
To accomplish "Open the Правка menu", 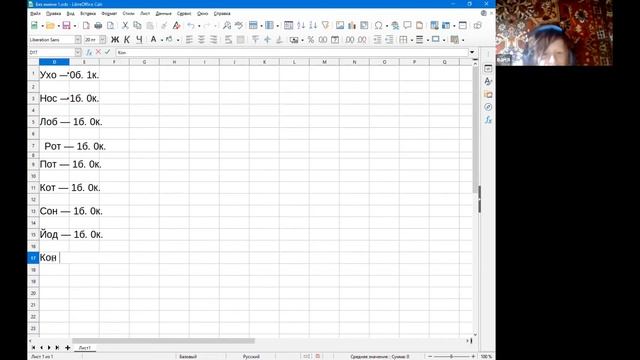I will point(53,13).
